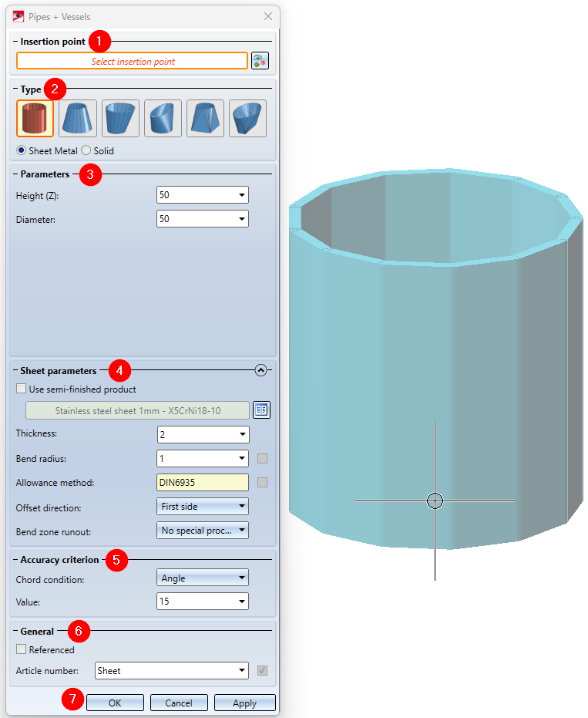Open the Bend radius dropdown

pyautogui.click(x=242, y=458)
